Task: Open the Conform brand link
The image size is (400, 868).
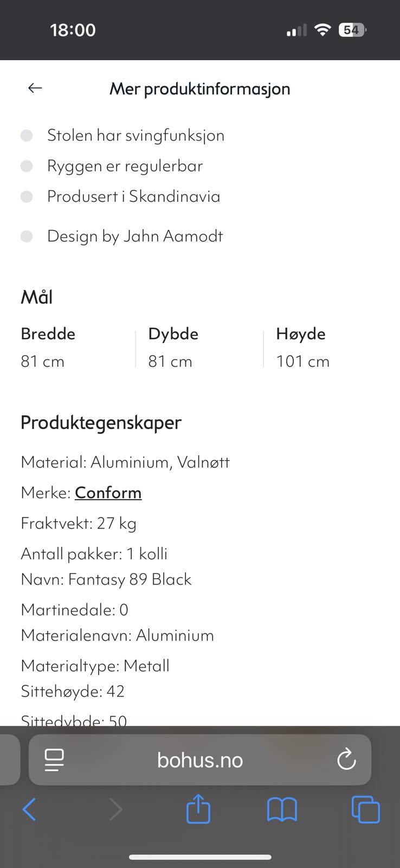Action: click(108, 493)
